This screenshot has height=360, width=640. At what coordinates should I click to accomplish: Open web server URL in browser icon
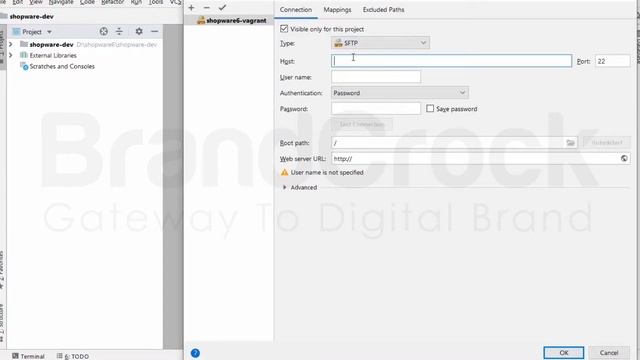(x=624, y=158)
